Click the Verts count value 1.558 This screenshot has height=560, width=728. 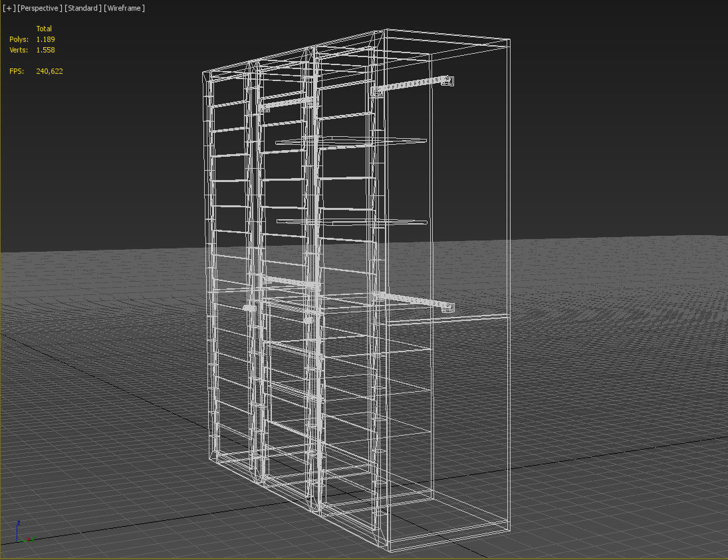coord(45,50)
